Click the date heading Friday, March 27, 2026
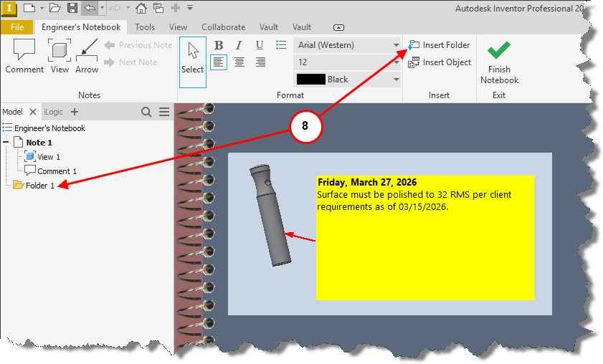The height and width of the screenshot is (364, 603). click(367, 182)
